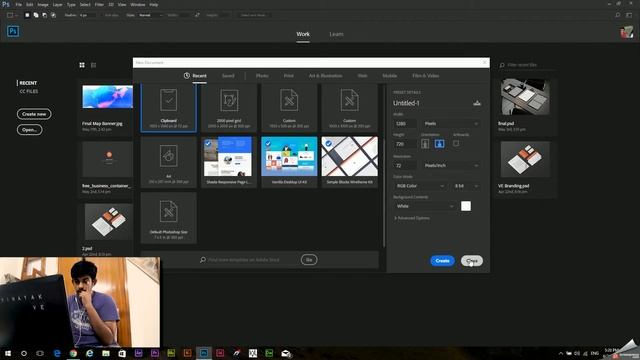
Task: Click the search icon in the options bar
Action: pyautogui.click(x=618, y=15)
